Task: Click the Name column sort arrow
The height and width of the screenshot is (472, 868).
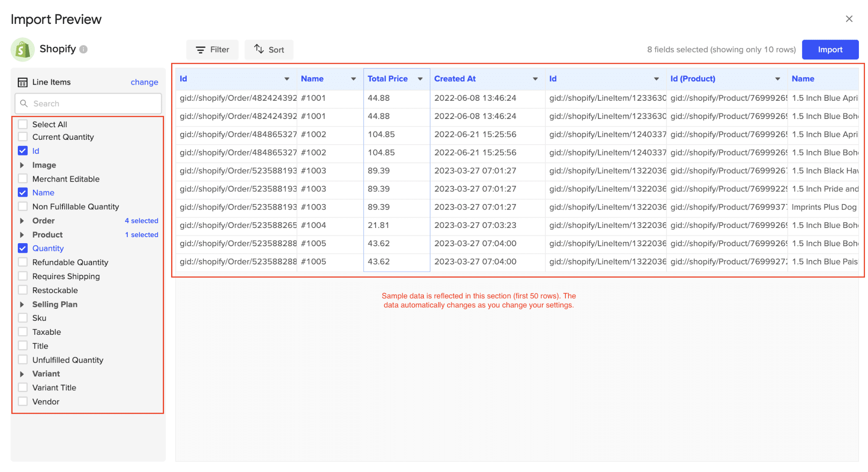Action: [354, 79]
